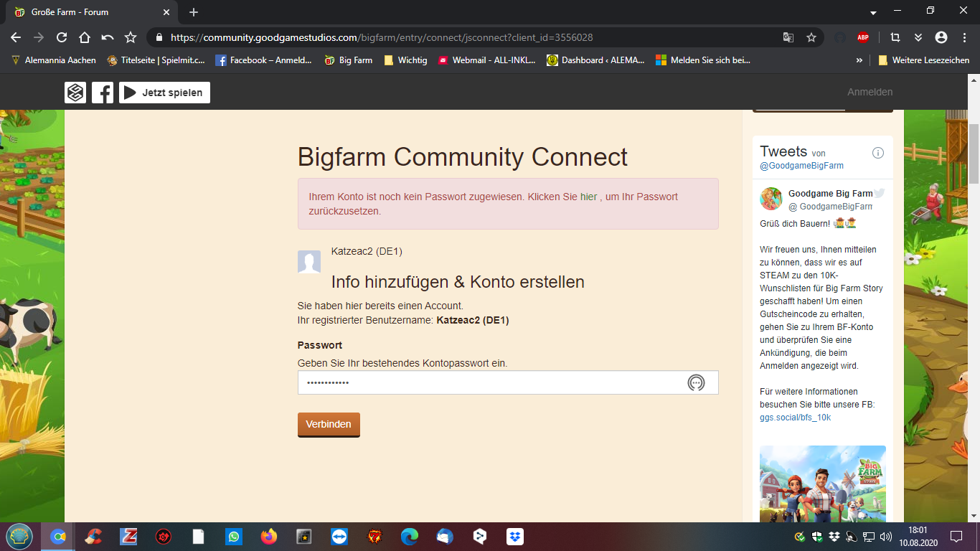Open a new browser tab
Screen dimensions: 980x551
click(194, 12)
